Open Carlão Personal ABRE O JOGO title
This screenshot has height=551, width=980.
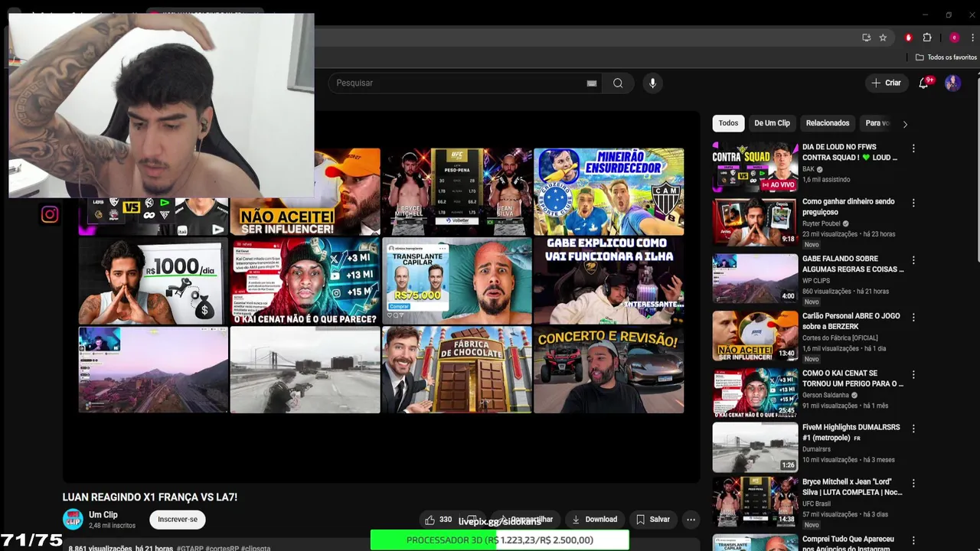point(851,321)
